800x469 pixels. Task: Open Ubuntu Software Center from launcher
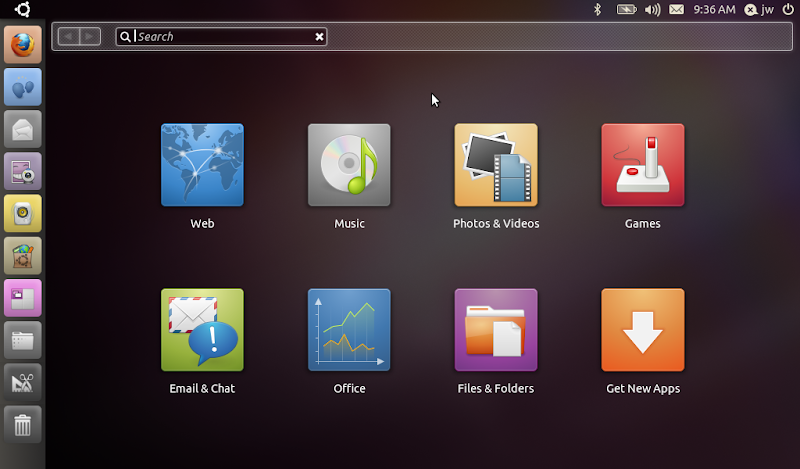pos(23,256)
